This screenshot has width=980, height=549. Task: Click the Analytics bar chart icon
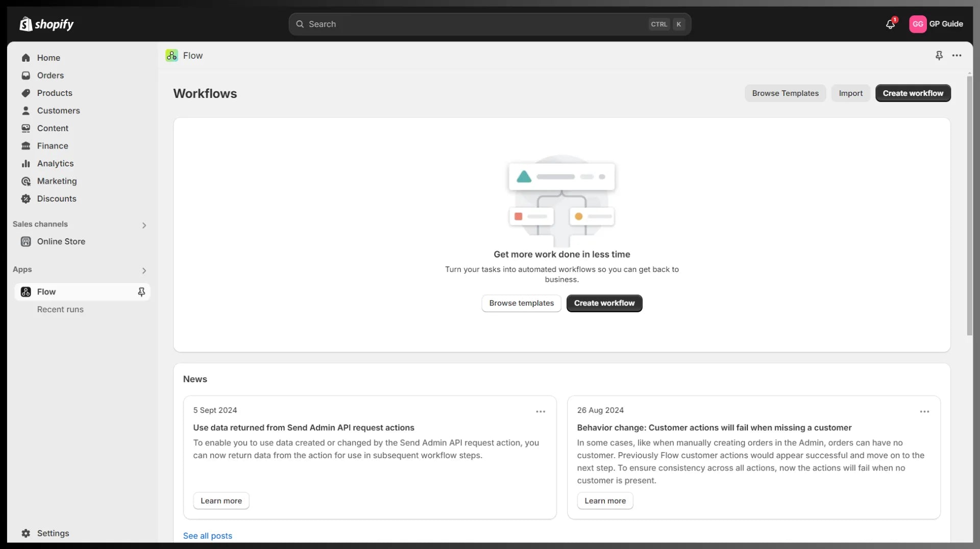coord(26,163)
